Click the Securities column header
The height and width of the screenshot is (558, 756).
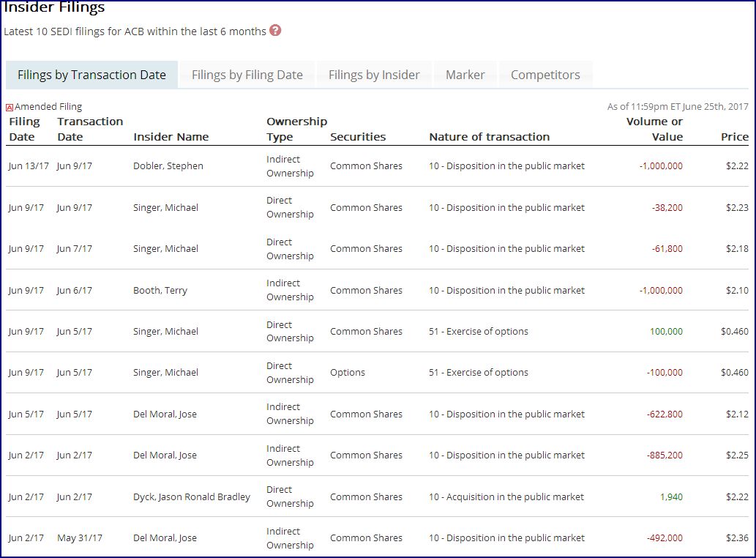pyautogui.click(x=358, y=137)
